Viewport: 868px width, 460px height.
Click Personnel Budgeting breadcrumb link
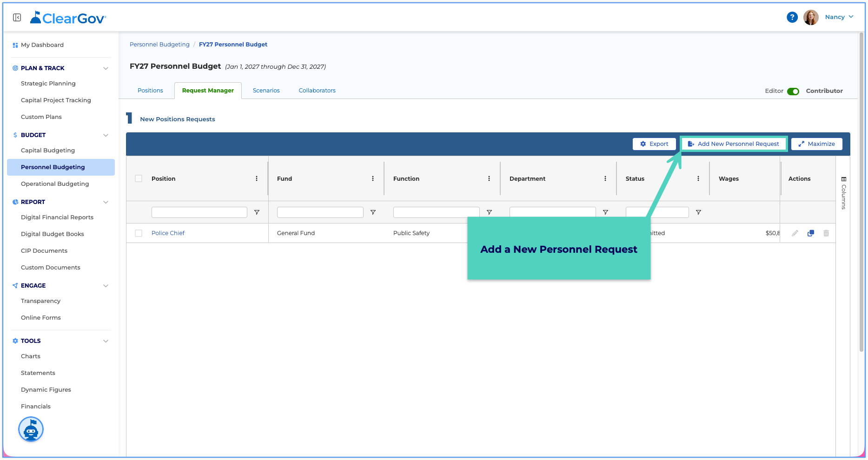pyautogui.click(x=159, y=45)
